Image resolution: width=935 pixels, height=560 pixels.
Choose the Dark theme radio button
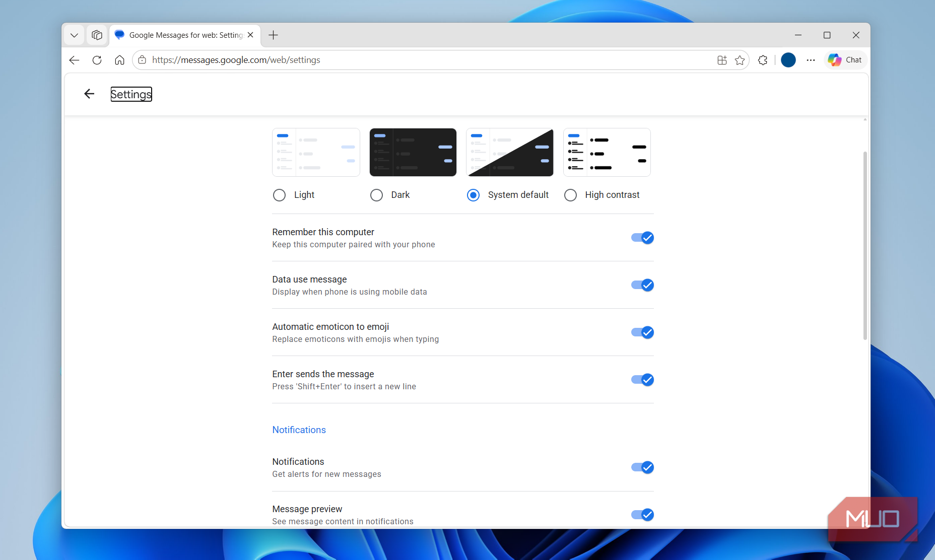tap(376, 195)
